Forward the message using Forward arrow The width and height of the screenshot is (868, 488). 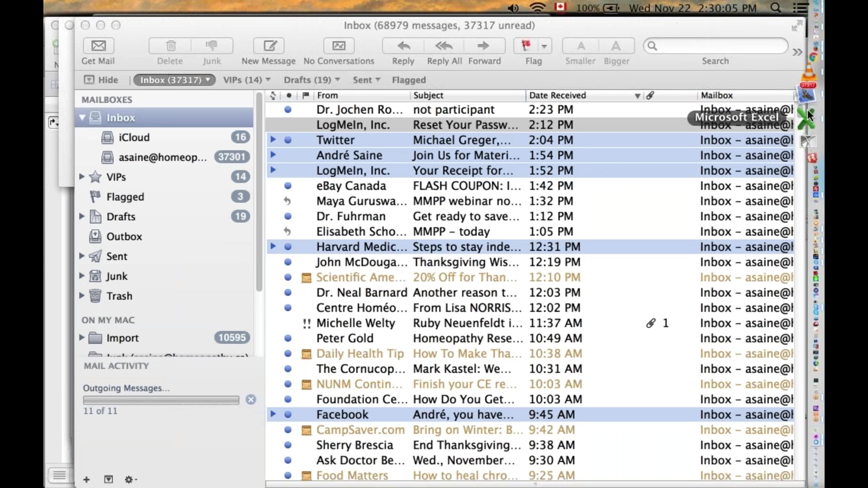click(x=483, y=46)
